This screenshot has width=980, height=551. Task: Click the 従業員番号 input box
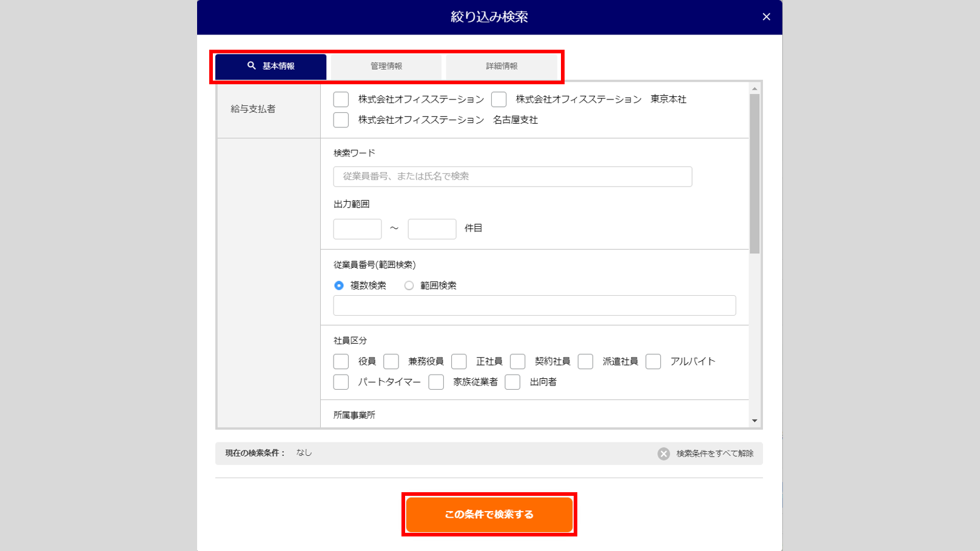point(534,306)
